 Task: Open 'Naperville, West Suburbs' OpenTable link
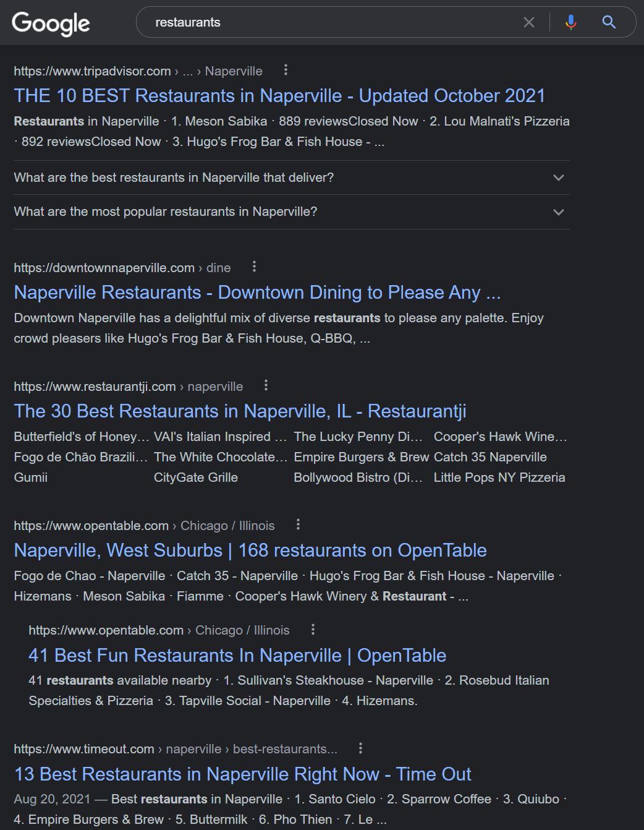click(250, 550)
